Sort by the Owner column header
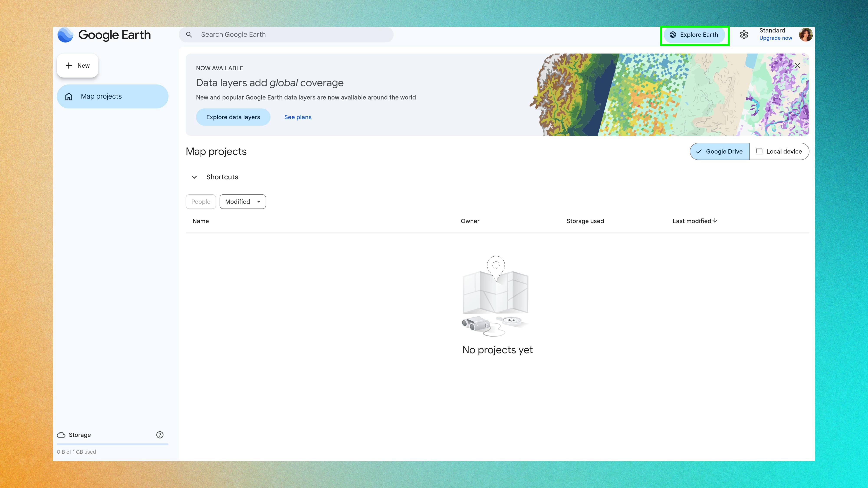 470,221
